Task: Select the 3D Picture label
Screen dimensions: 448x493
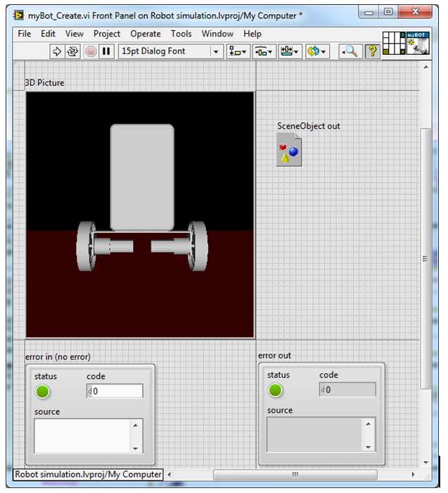Action: point(44,83)
